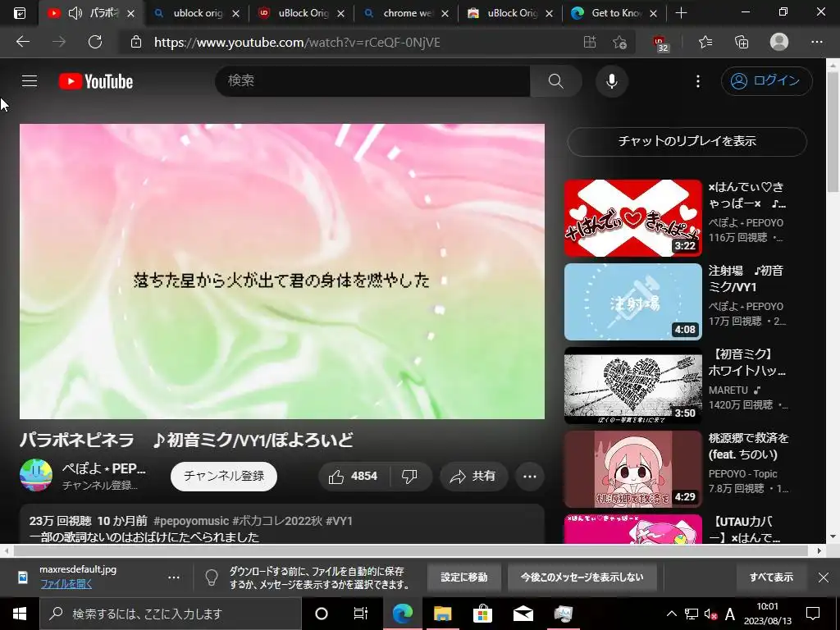Click the #ボカコレ2022秋 hashtag

pos(277,521)
